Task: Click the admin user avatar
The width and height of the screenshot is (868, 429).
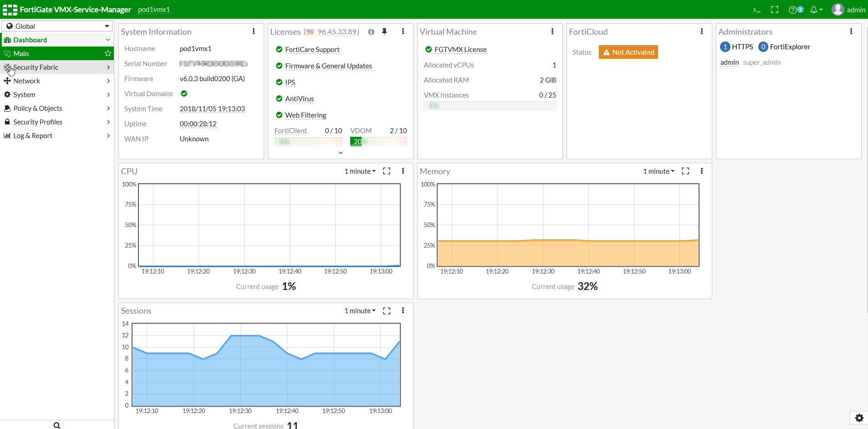Action: [837, 10]
